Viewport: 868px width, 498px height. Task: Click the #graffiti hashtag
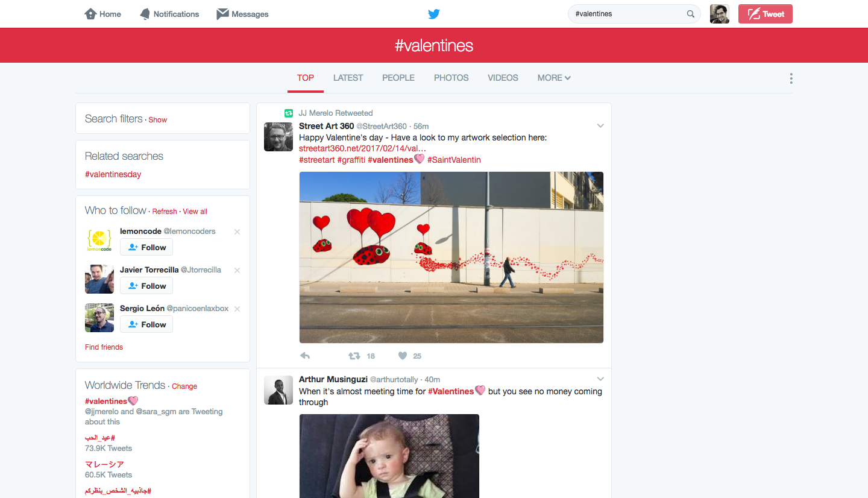click(351, 160)
